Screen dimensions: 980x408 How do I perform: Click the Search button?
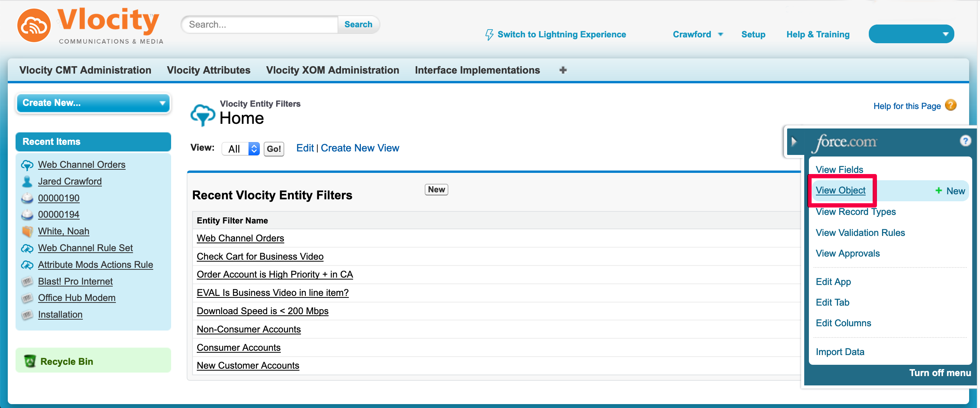point(358,25)
